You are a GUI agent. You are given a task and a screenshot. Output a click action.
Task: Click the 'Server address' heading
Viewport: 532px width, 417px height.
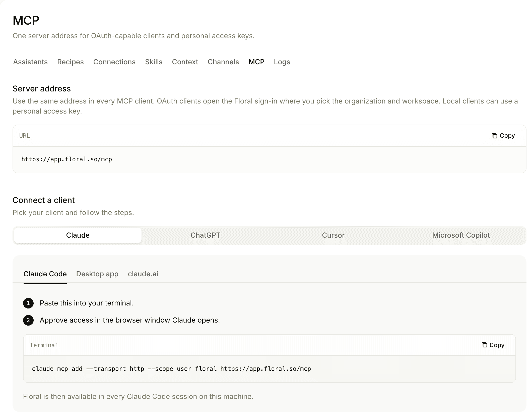42,89
